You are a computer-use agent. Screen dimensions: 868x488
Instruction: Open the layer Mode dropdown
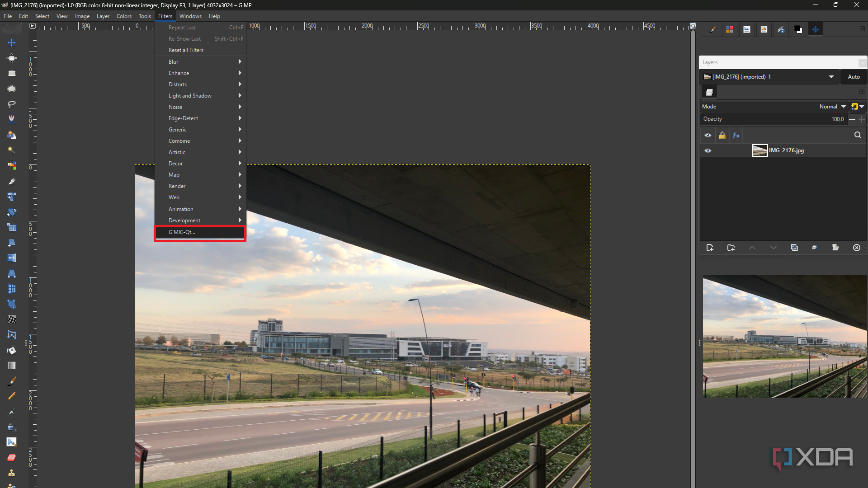coord(833,107)
